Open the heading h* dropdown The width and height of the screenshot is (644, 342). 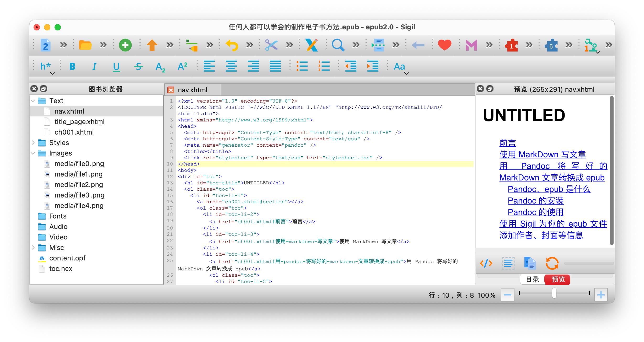point(47,68)
